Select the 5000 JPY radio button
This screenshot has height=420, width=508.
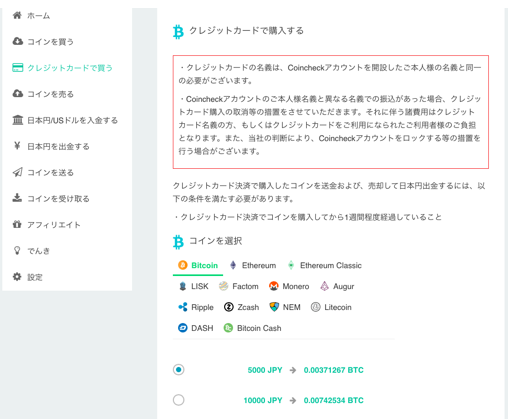click(x=179, y=370)
